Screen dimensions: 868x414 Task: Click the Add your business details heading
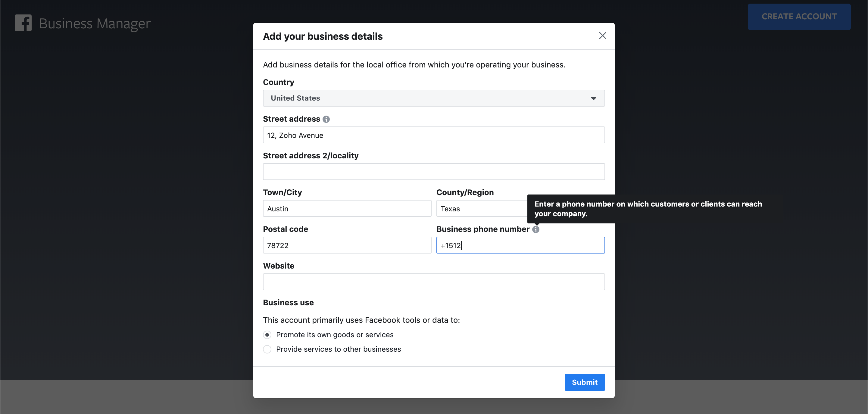[323, 36]
